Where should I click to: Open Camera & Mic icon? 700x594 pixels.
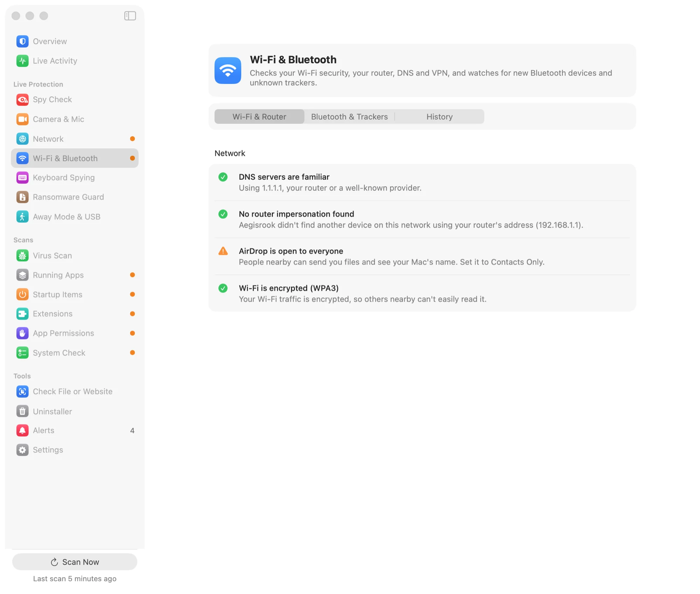(x=22, y=119)
